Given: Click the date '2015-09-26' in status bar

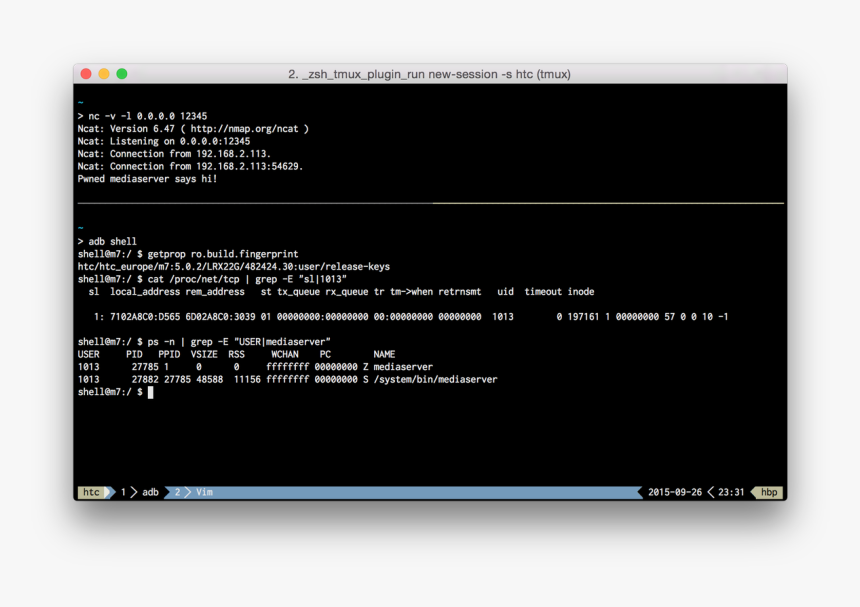Looking at the screenshot, I should (x=675, y=492).
